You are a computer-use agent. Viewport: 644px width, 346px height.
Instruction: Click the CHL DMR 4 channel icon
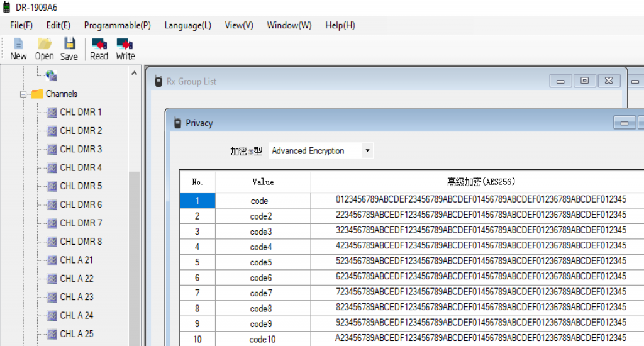coord(52,168)
